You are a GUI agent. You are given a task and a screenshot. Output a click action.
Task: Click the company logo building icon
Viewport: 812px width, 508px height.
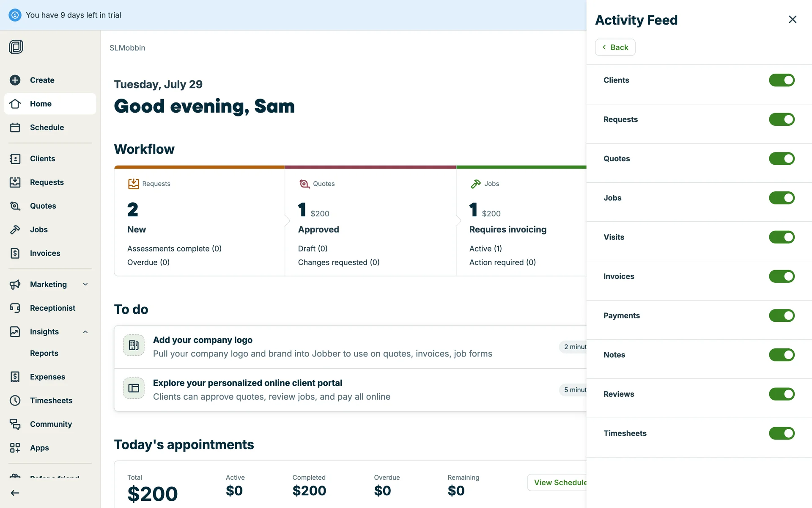(x=134, y=345)
